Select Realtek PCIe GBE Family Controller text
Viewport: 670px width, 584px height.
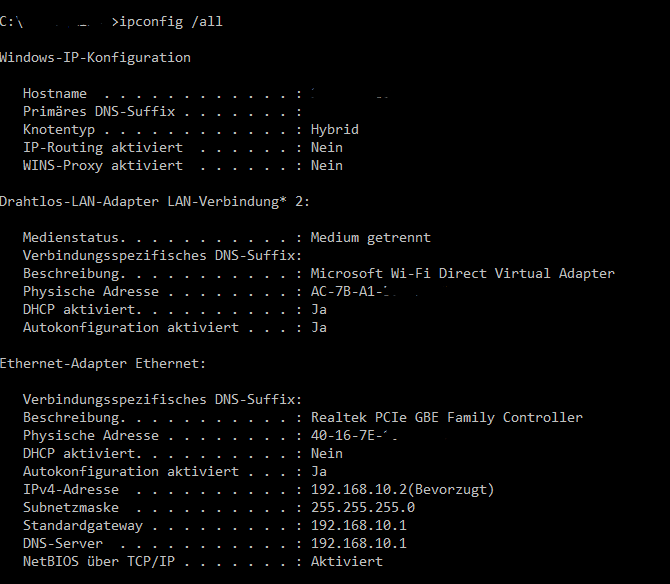click(447, 417)
